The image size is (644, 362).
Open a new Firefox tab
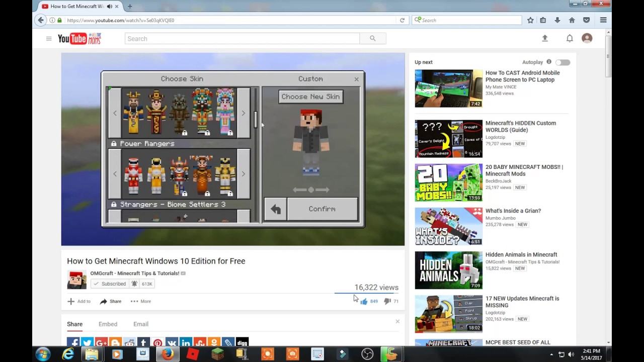(130, 7)
